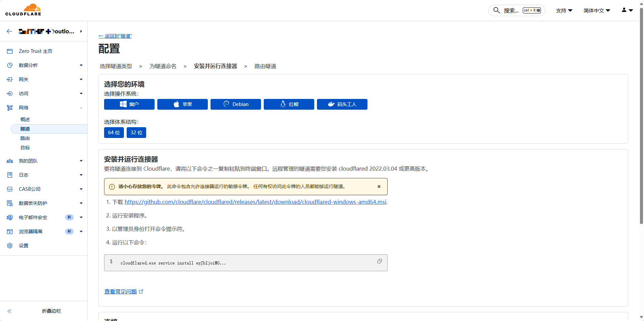Click the 返回到"隧道" back link
Screen dimensions: 644x321
pyautogui.click(x=115, y=36)
